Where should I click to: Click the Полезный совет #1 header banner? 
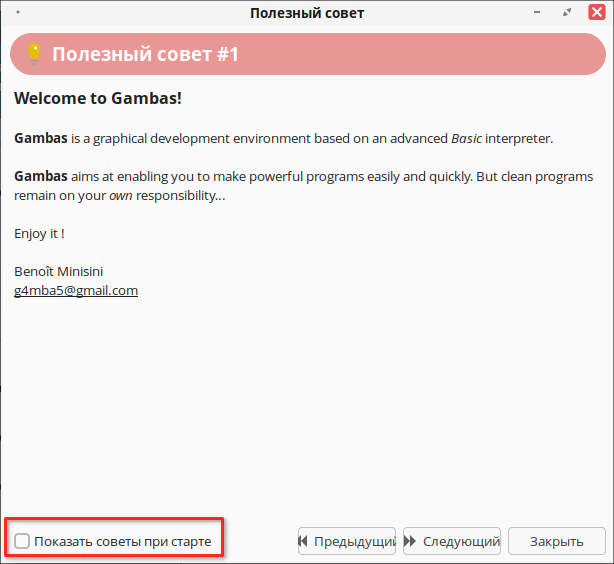point(306,54)
